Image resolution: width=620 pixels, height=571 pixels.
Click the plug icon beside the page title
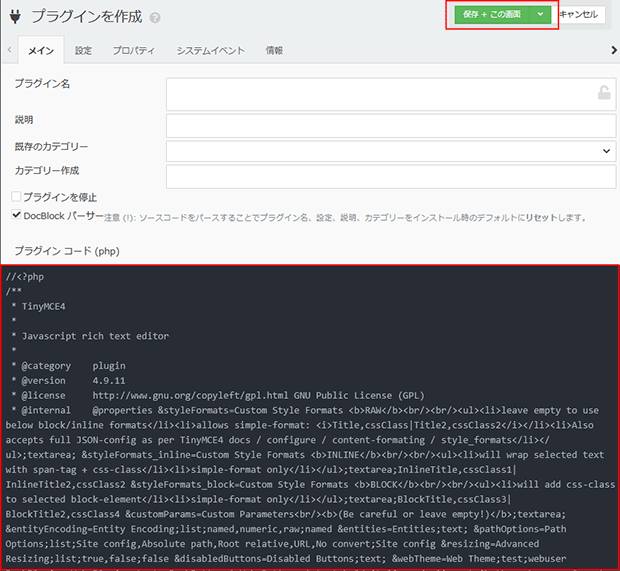[x=15, y=17]
